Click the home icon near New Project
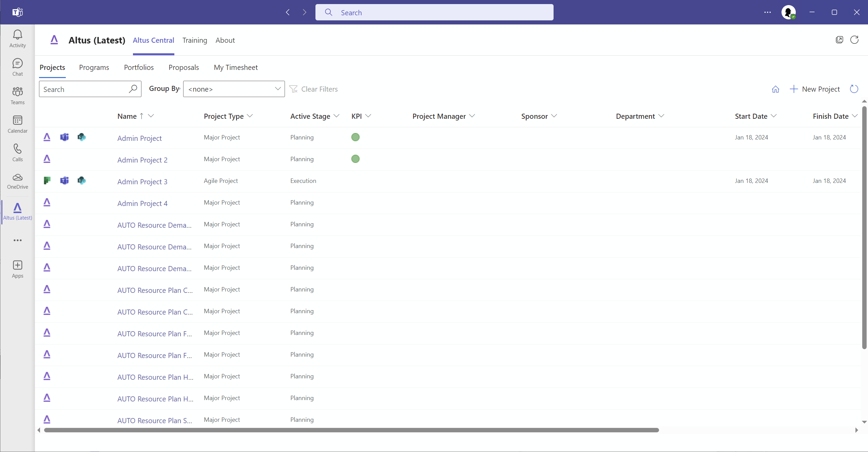The width and height of the screenshot is (868, 452). coord(775,89)
